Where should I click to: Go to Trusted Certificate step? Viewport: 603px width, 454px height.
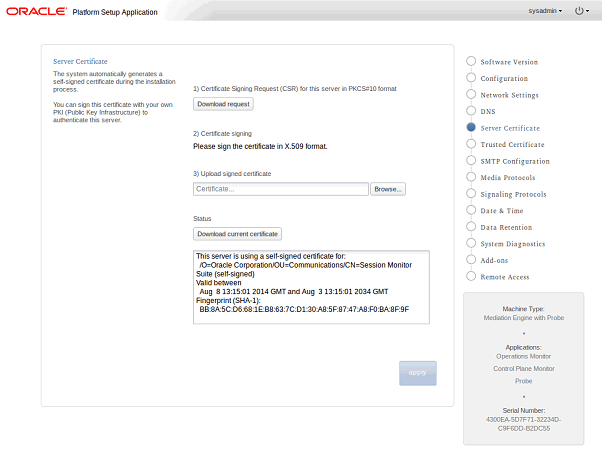click(x=512, y=145)
